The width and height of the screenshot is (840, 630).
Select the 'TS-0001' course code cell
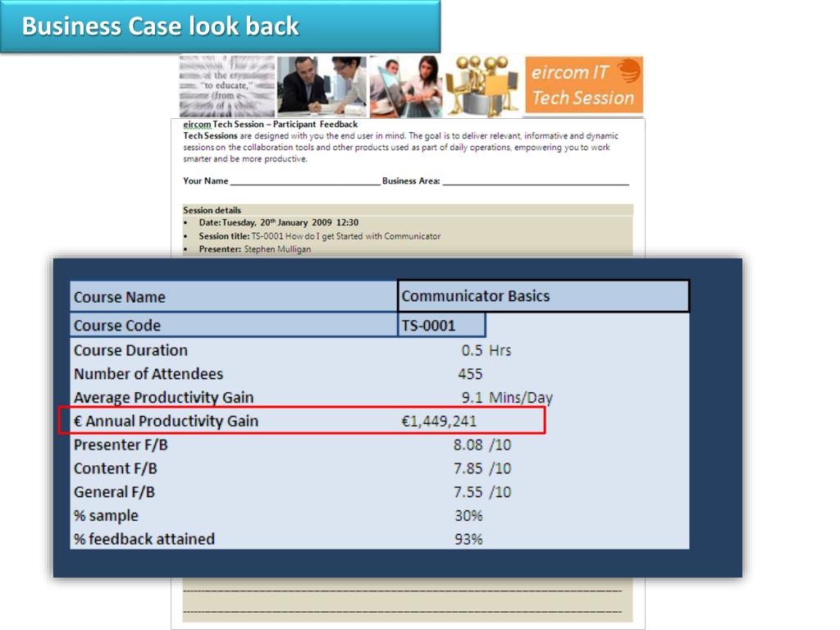(x=441, y=325)
